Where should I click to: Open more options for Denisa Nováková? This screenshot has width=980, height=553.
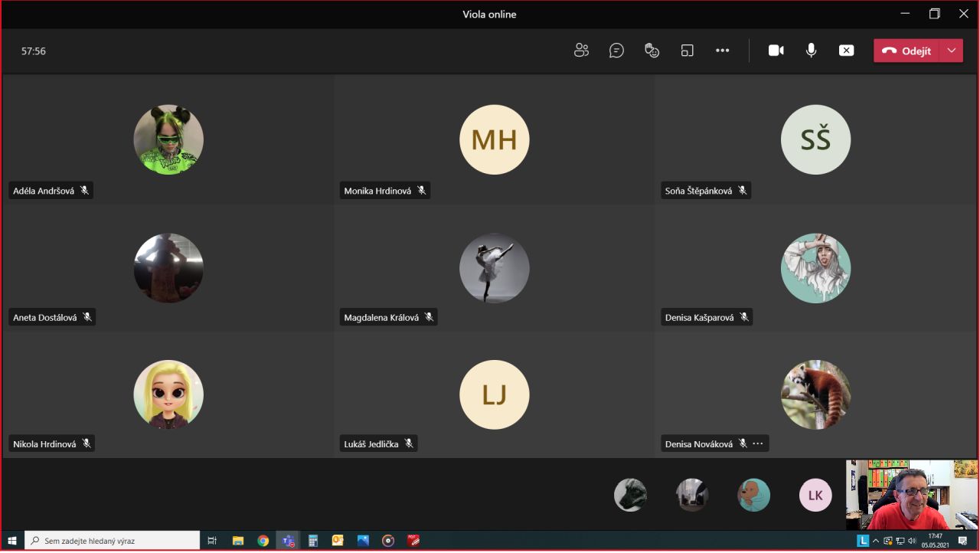click(x=757, y=443)
